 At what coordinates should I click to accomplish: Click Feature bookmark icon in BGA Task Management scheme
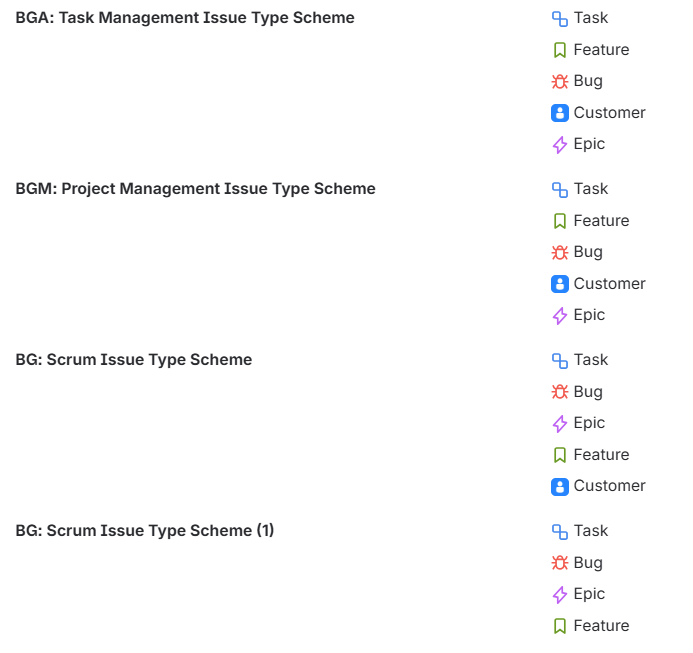coord(560,50)
